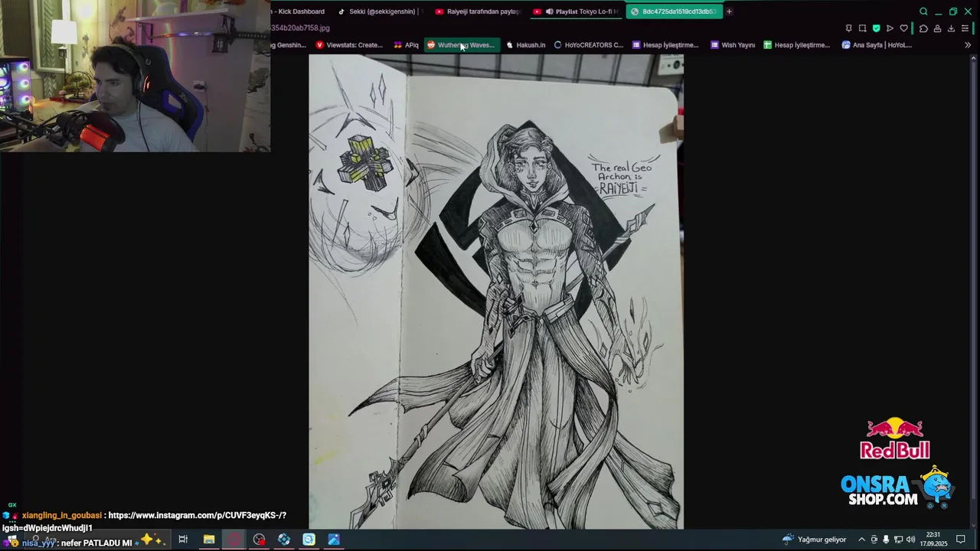Open the account profile icon
The image size is (980, 551).
click(937, 28)
